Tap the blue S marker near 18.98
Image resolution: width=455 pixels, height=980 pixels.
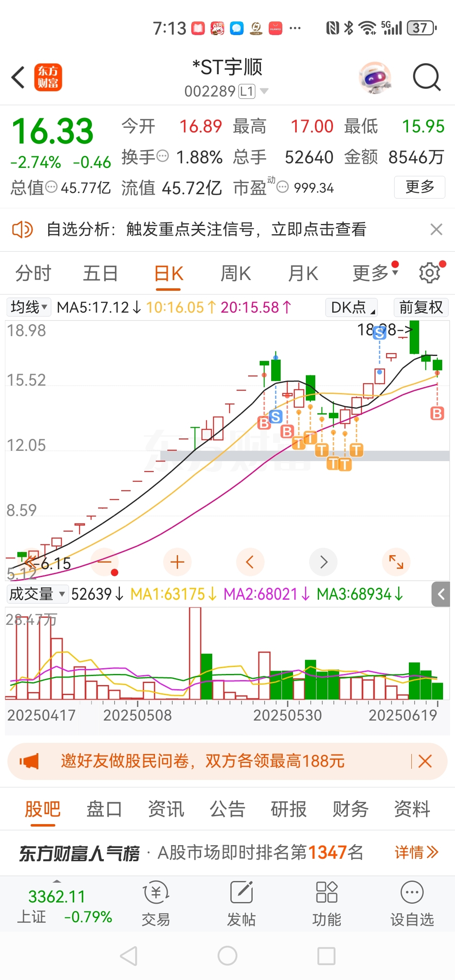click(379, 333)
